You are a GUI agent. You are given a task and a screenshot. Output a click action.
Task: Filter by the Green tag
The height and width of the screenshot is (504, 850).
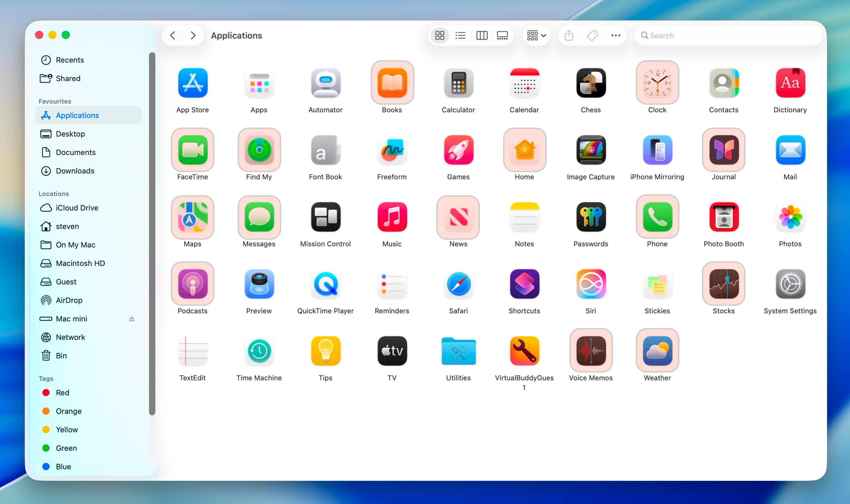(88, 448)
